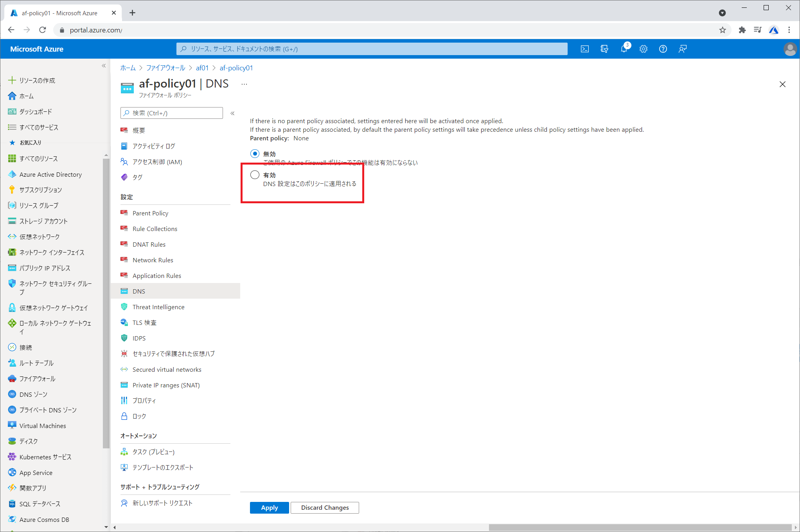Open Azure Cloud Shell icon
800x532 pixels.
(x=584, y=49)
